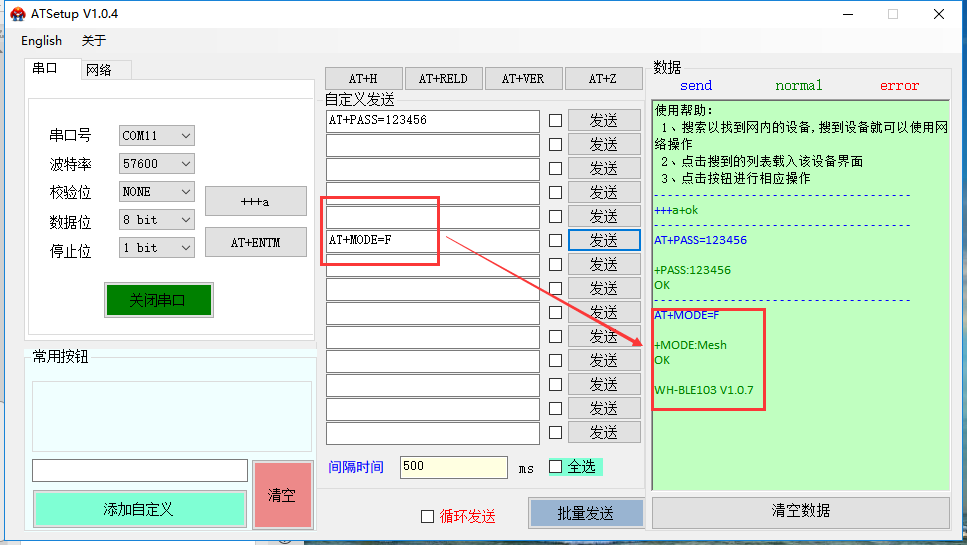Click the ATSetup app icon in title bar

[17, 14]
